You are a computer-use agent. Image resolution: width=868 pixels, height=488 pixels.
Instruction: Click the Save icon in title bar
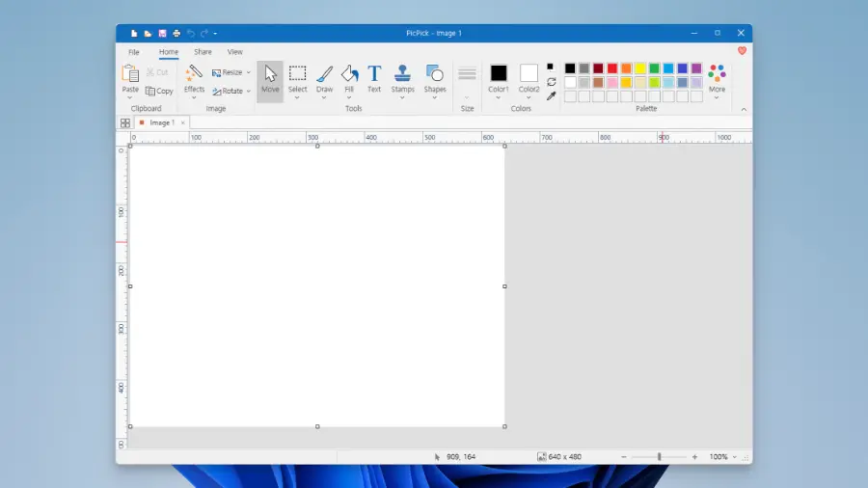(162, 33)
